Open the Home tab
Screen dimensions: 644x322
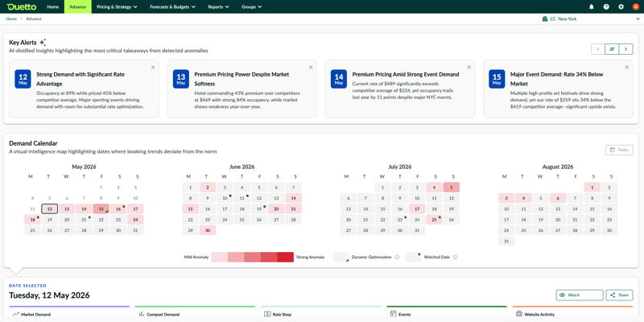coord(52,7)
